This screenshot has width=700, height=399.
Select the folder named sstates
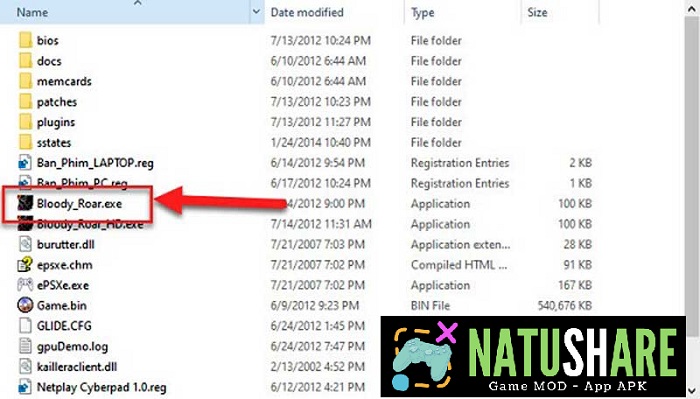(54, 143)
